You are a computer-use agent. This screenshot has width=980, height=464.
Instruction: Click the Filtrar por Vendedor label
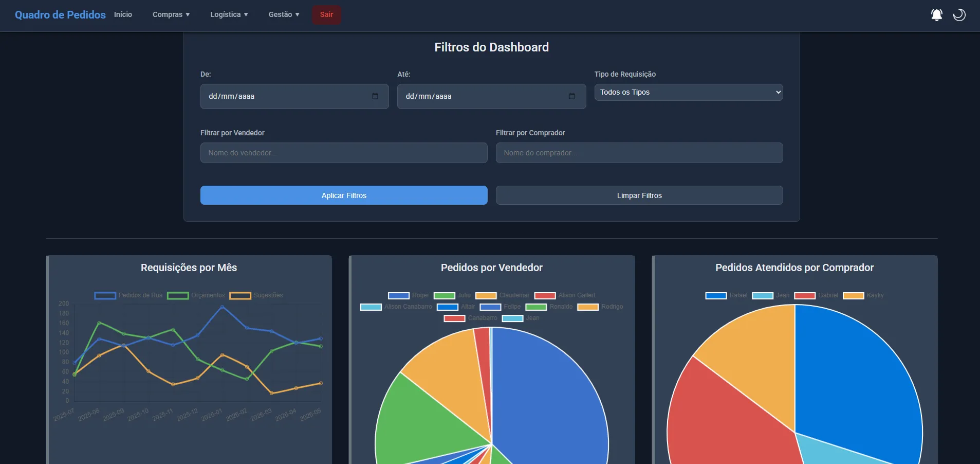pyautogui.click(x=232, y=133)
